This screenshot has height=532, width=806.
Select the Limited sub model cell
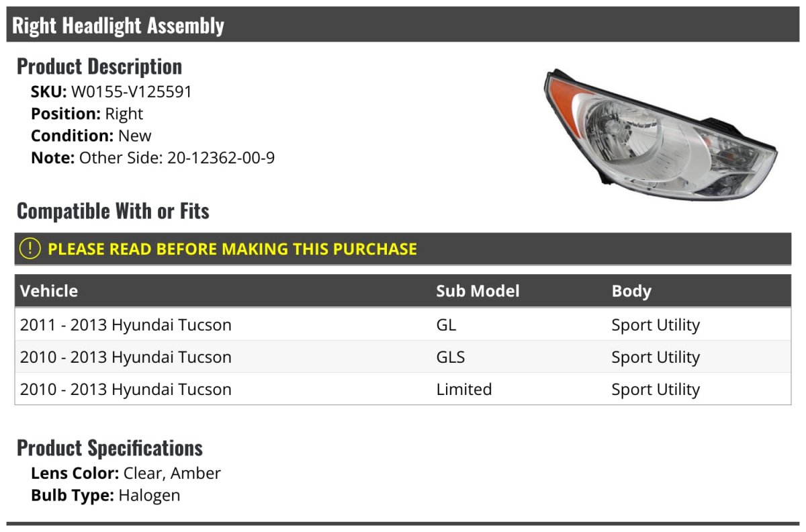[463, 389]
